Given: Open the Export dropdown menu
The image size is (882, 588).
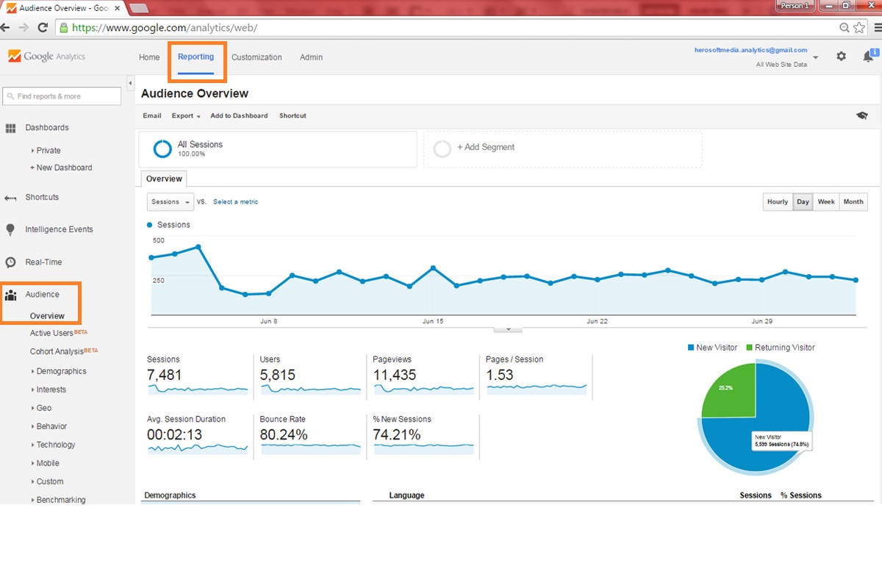Looking at the screenshot, I should pyautogui.click(x=186, y=116).
